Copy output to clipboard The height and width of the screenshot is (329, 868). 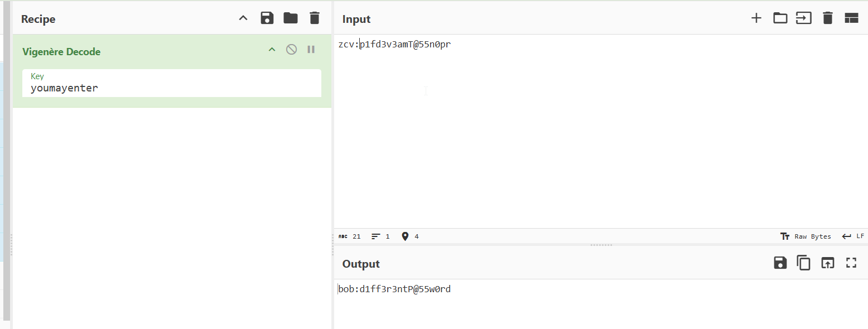tap(803, 263)
